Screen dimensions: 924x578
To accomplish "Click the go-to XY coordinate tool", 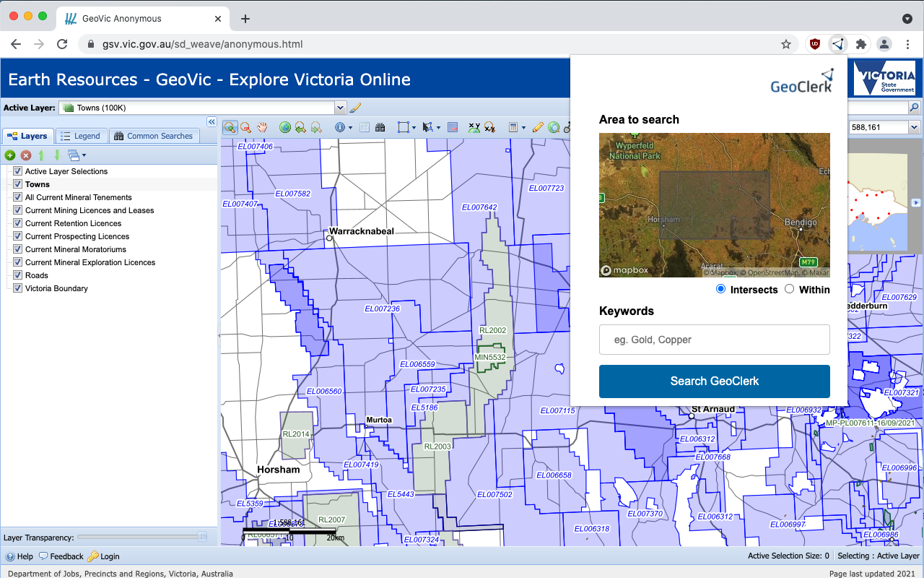I will (474, 127).
